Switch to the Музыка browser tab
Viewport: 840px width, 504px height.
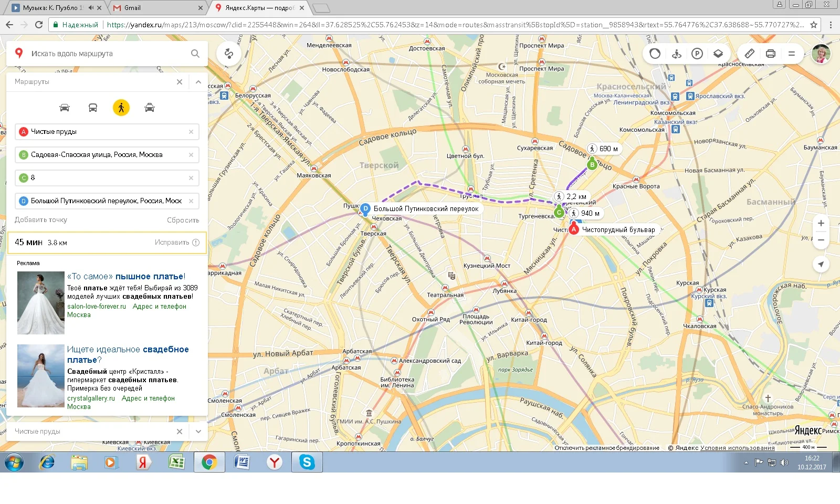[x=52, y=8]
